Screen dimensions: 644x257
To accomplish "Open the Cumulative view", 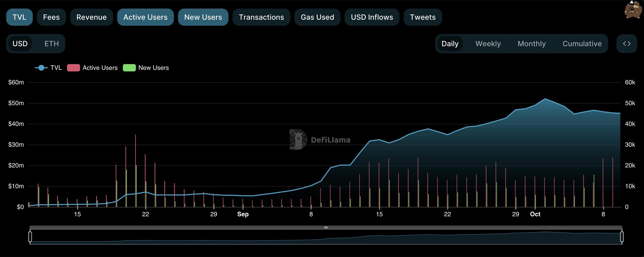I will pos(582,44).
